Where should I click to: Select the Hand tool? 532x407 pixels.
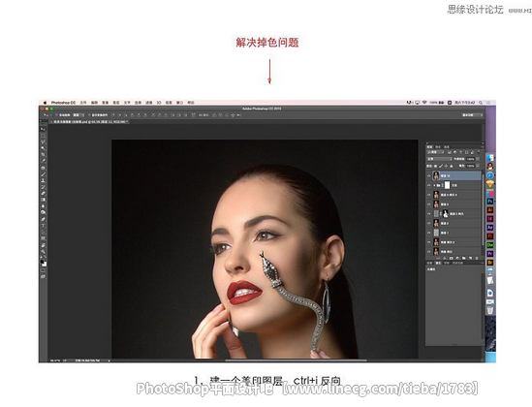tap(43, 245)
